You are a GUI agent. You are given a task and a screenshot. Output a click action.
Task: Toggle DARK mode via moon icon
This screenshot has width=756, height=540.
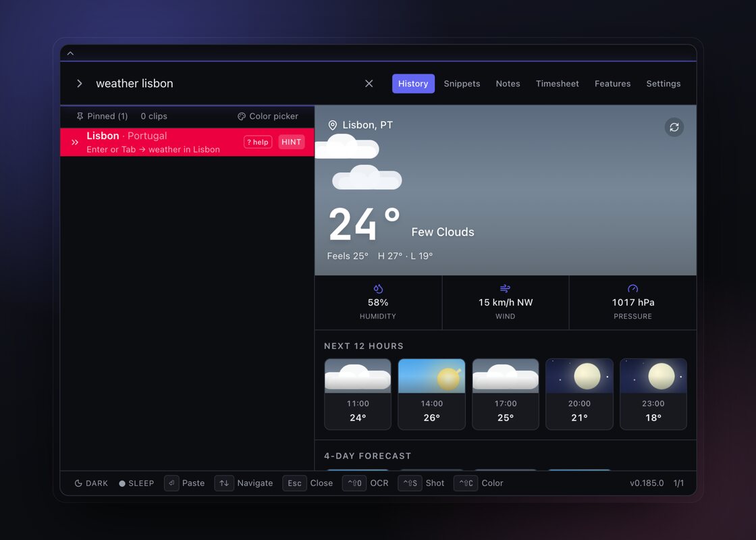pyautogui.click(x=78, y=483)
